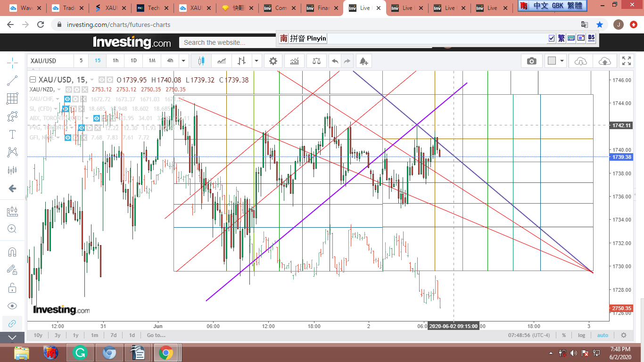Select the text annotation tool
This screenshot has height=362, width=644.
[x=13, y=134]
